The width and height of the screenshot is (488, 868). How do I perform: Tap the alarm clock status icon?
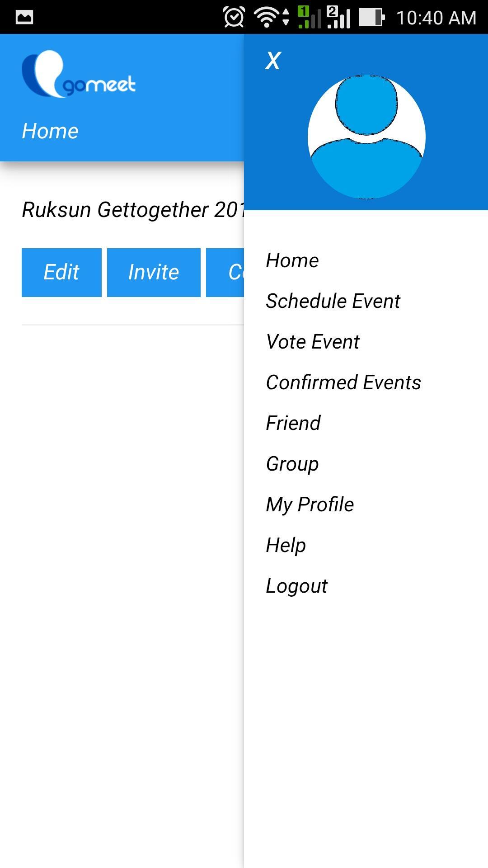pyautogui.click(x=234, y=17)
